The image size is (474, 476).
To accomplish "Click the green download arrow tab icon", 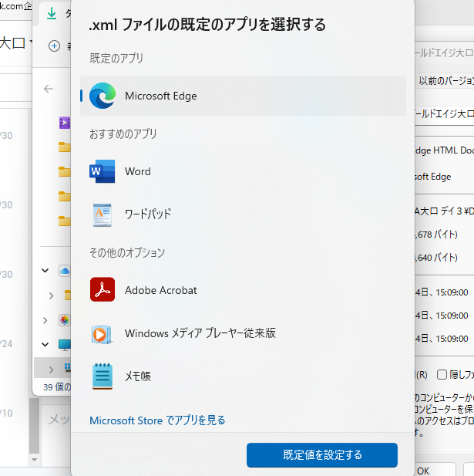I will tap(52, 13).
